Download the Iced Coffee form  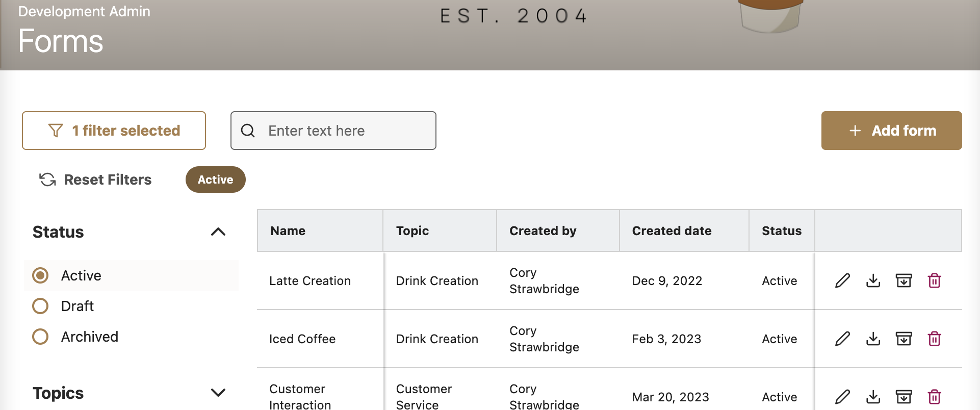pyautogui.click(x=873, y=339)
